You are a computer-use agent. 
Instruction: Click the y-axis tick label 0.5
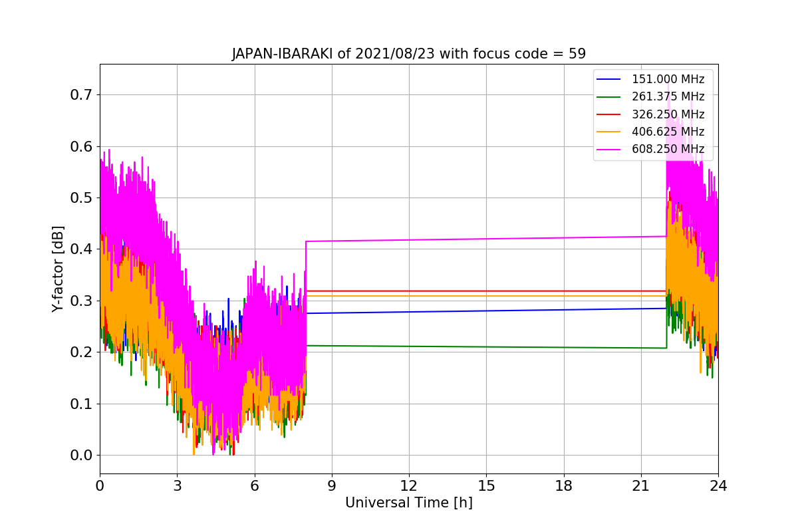81,198
